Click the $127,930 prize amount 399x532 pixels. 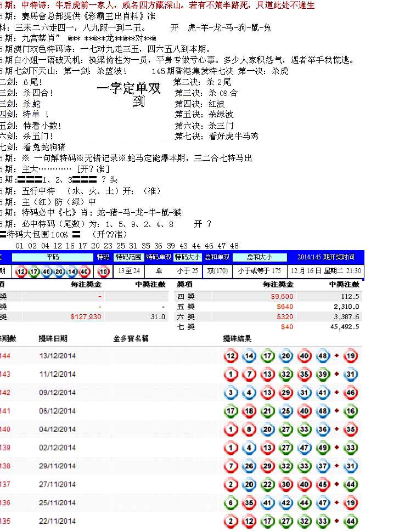click(86, 316)
